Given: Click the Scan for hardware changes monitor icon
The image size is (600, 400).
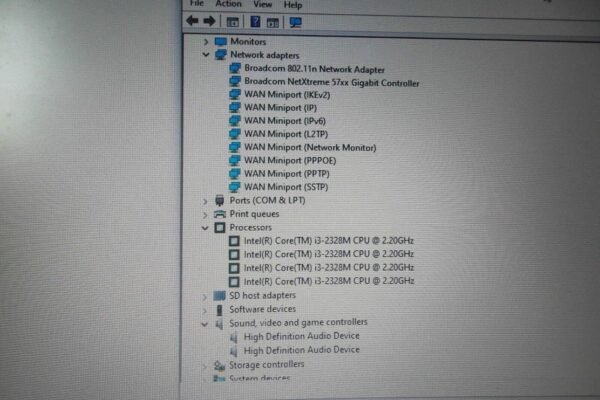Looking at the screenshot, I should tap(295, 22).
